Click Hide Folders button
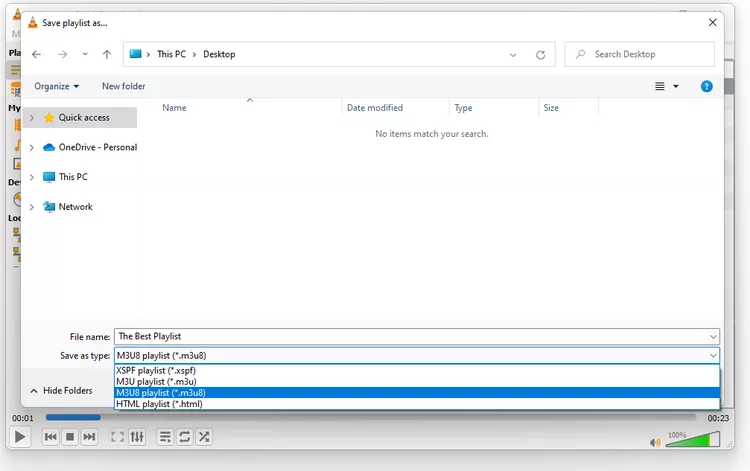This screenshot has width=750, height=471. (61, 390)
